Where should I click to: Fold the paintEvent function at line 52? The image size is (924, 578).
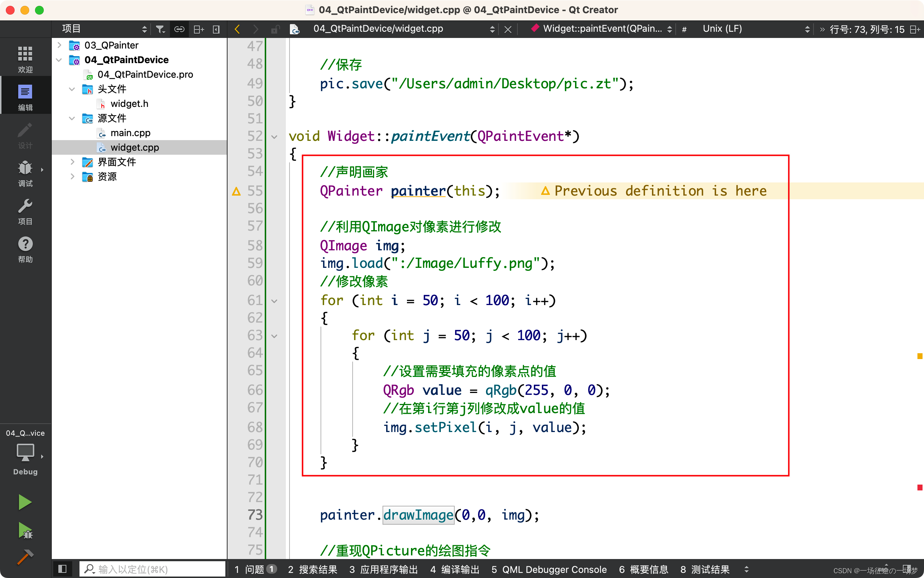274,136
